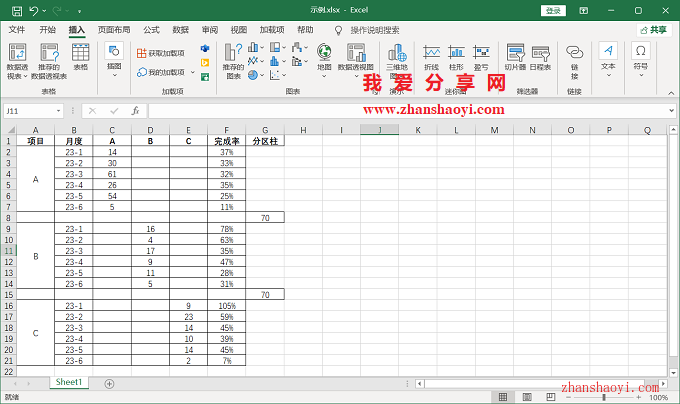
Task: Expand the Name Box dropdown arrow
Action: click(58, 111)
